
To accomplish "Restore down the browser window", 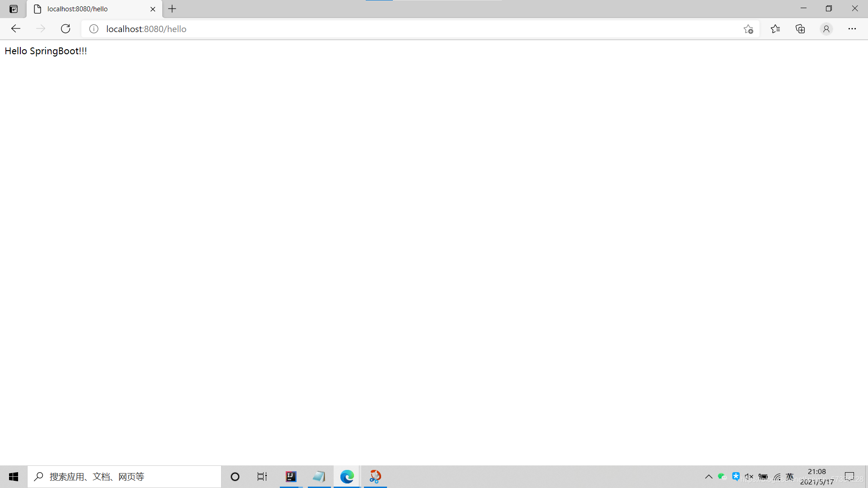I will (x=829, y=9).
